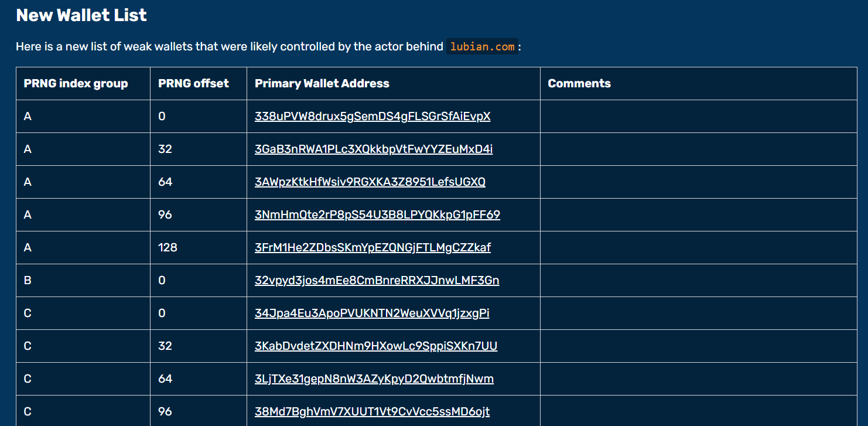This screenshot has height=426, width=868.
Task: Click the "Comments" column header
Action: 579,83
